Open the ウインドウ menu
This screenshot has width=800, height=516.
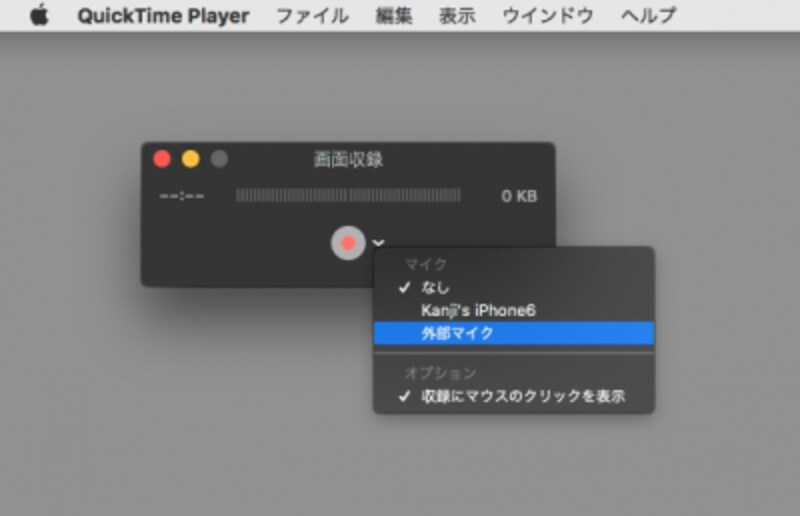(x=548, y=16)
